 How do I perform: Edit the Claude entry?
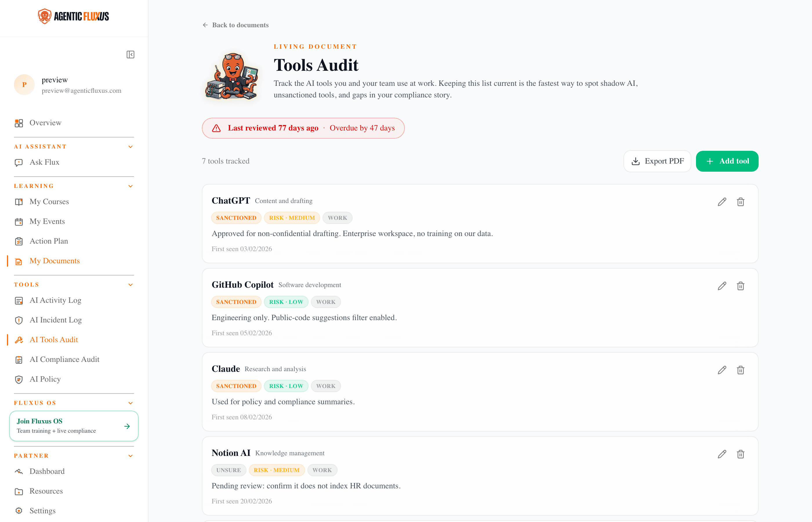coord(722,370)
